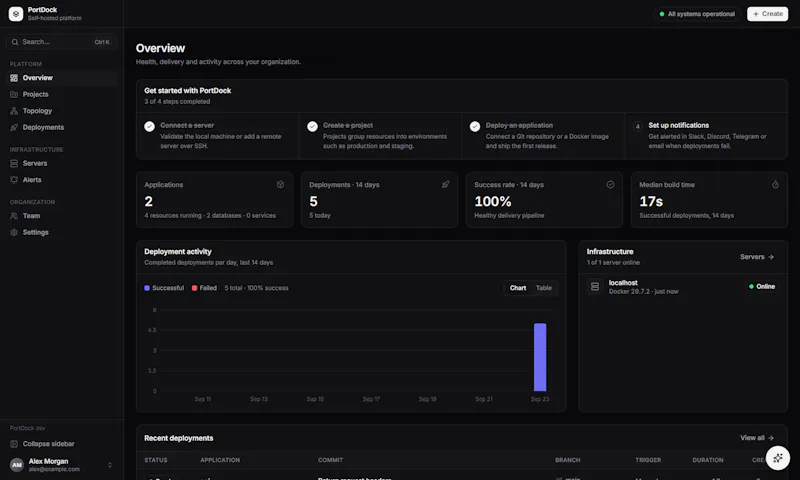Click the STATUS column header
800x480 pixels.
156,460
